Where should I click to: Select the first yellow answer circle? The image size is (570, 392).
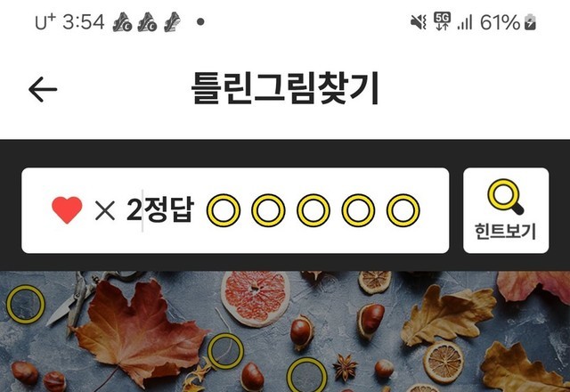(x=224, y=210)
